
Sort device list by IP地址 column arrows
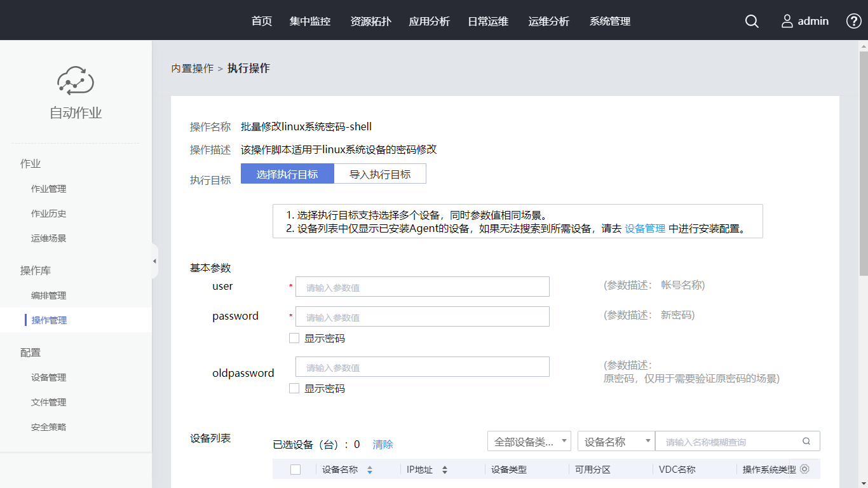[x=445, y=470]
